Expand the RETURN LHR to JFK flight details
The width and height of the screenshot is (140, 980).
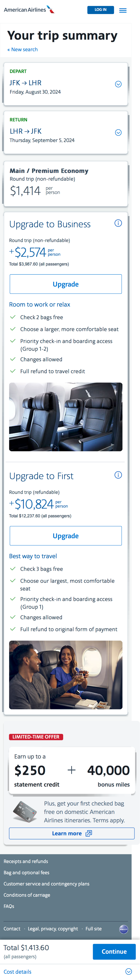point(118,132)
